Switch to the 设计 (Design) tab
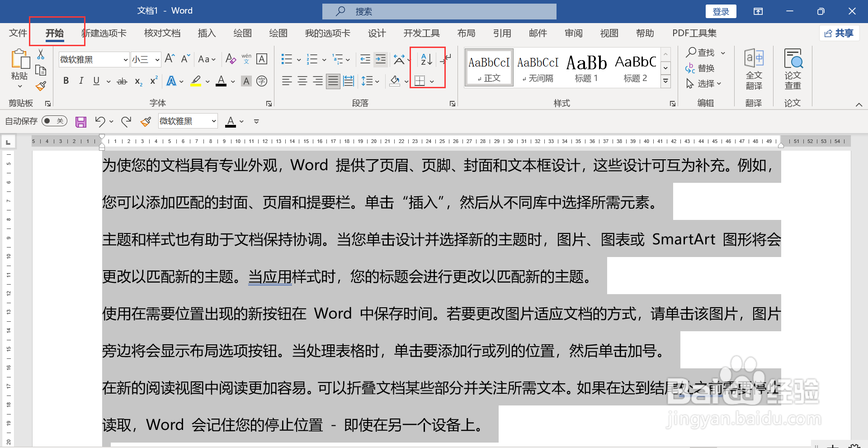This screenshot has width=868, height=448. [377, 33]
